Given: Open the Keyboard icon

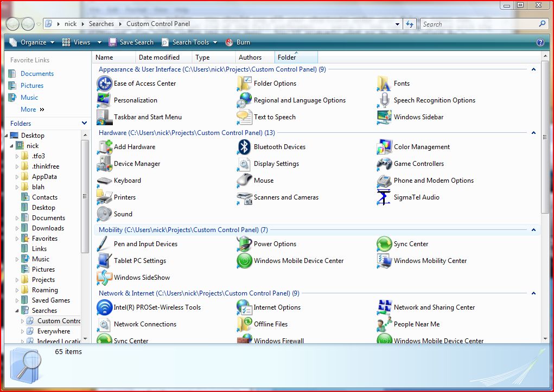Looking at the screenshot, I should point(104,181).
